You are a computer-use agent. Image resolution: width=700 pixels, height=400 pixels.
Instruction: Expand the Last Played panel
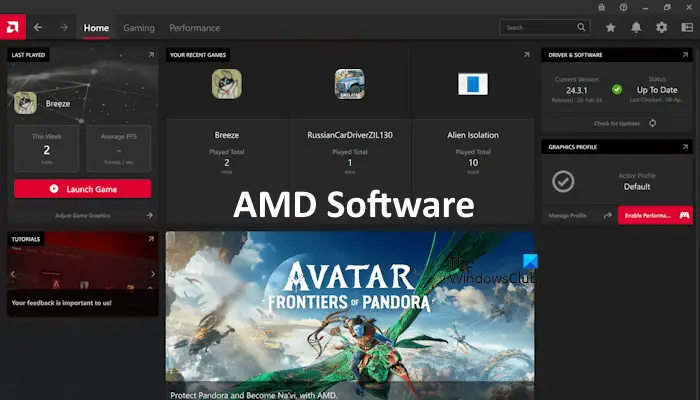tap(151, 54)
